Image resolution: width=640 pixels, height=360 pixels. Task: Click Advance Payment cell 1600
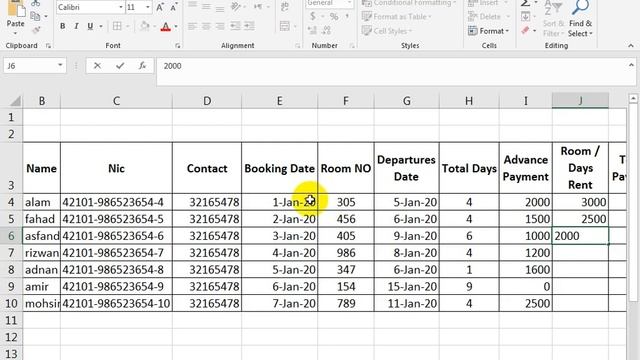526,270
